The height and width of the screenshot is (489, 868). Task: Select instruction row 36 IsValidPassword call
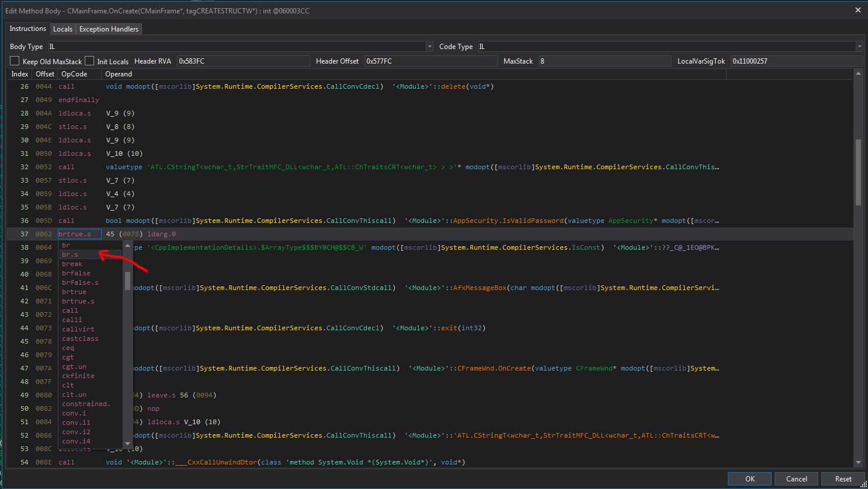429,221
